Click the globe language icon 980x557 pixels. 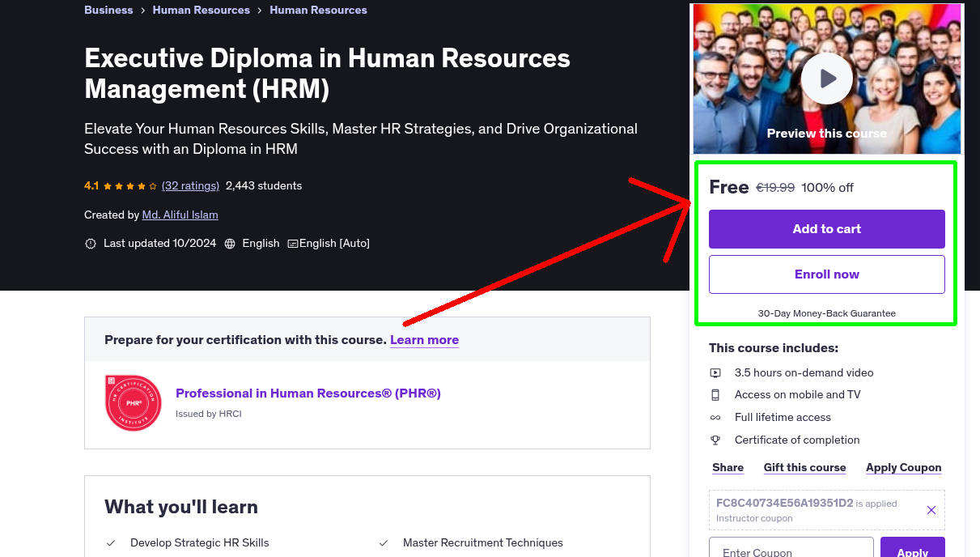[230, 244]
